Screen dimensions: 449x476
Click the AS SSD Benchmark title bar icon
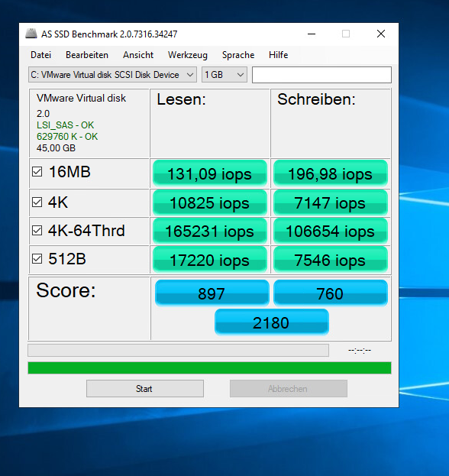pos(31,34)
